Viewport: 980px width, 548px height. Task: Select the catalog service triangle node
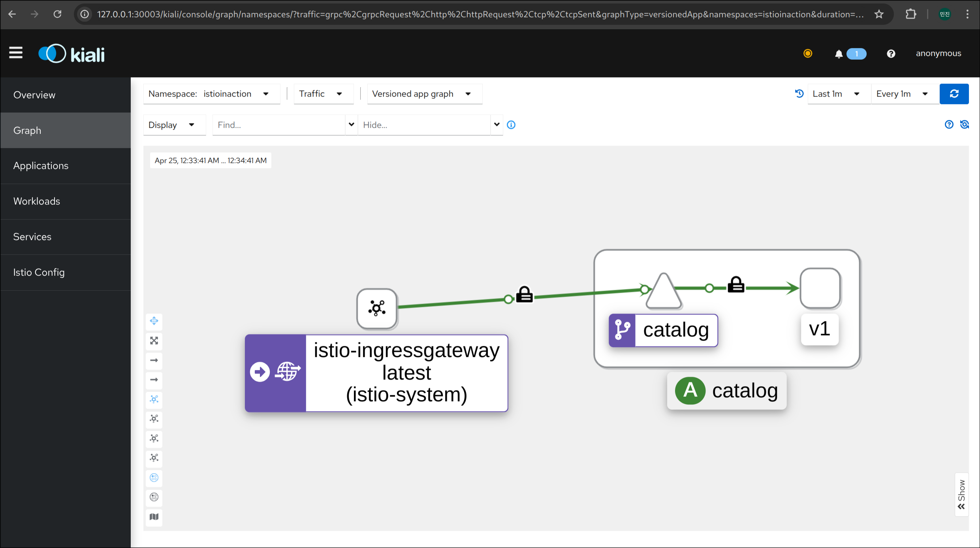pos(664,292)
